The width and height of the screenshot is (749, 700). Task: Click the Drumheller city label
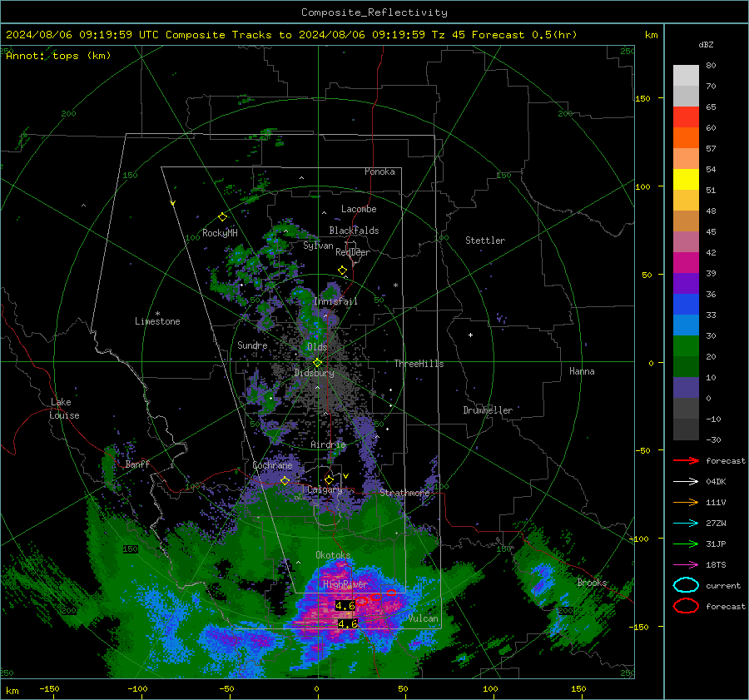(x=488, y=410)
